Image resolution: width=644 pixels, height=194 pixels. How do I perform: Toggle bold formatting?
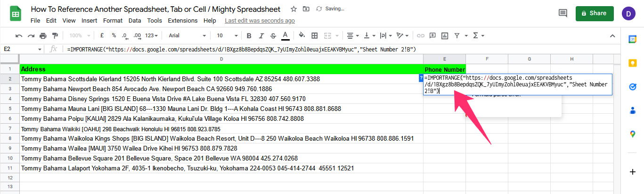(x=249, y=35)
